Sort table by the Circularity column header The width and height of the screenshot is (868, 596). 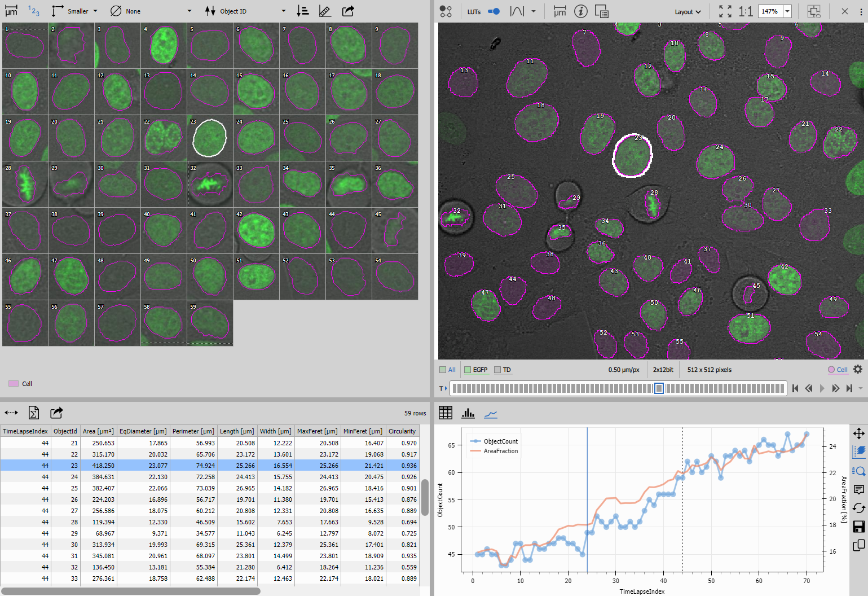point(402,431)
